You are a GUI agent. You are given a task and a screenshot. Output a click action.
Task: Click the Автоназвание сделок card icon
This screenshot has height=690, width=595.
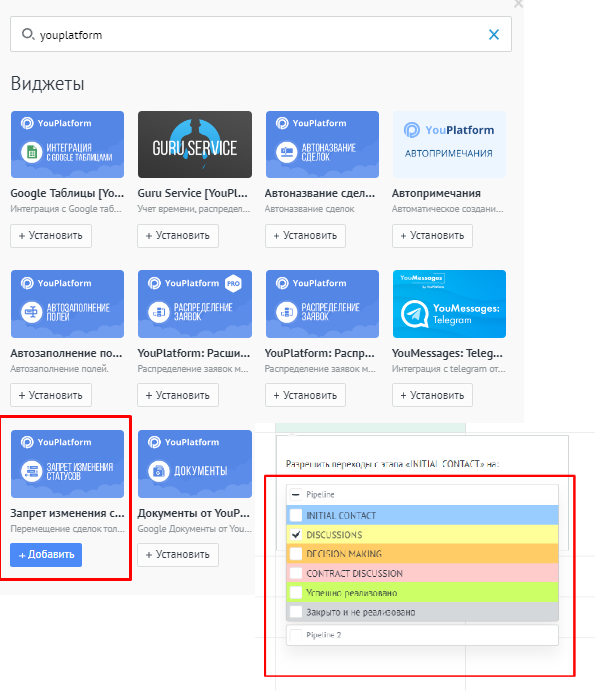pyautogui.click(x=286, y=152)
